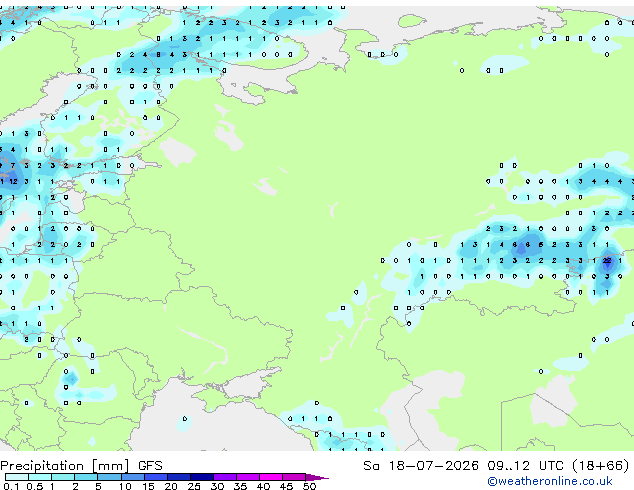Click the '(18+66)' forecast run label
The height and width of the screenshot is (490, 634).
click(601, 466)
